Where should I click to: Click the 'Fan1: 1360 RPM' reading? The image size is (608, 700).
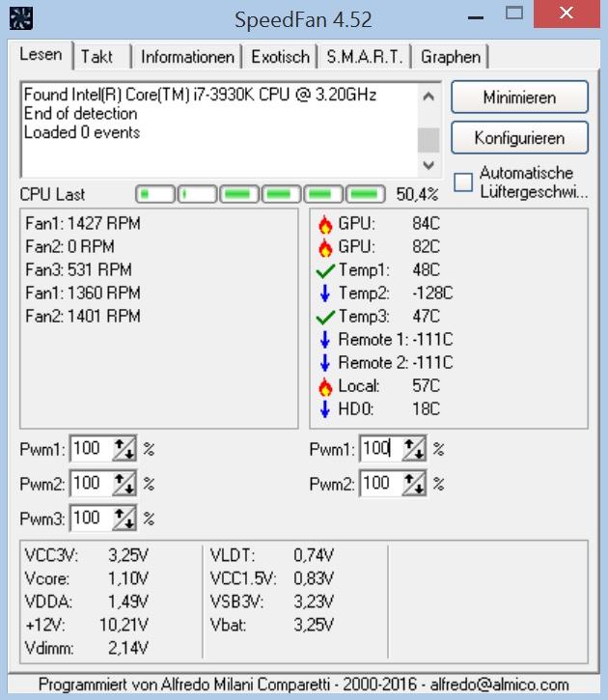tap(83, 293)
